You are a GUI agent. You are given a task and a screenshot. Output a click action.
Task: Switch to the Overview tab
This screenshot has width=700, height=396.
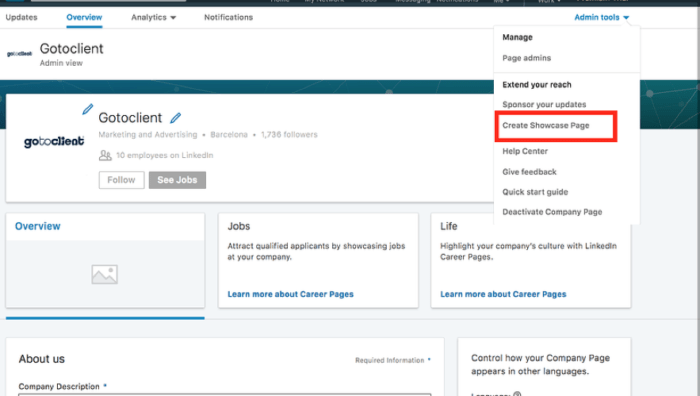coord(84,17)
